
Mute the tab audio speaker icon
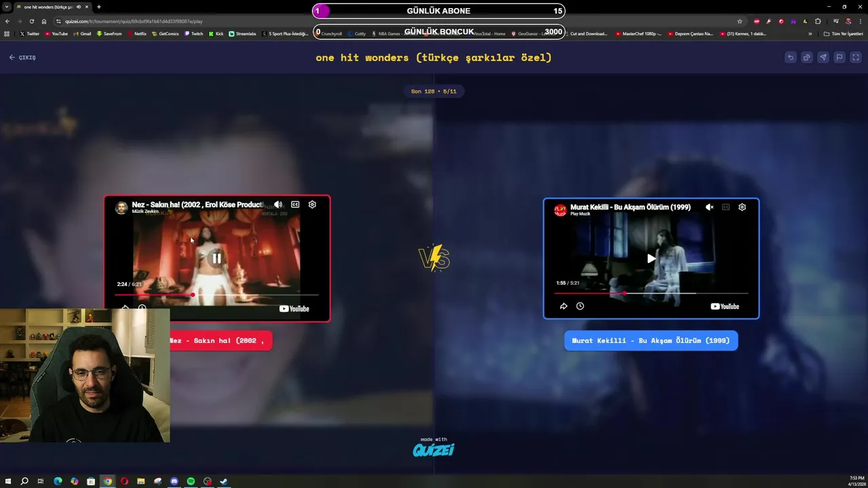point(79,7)
